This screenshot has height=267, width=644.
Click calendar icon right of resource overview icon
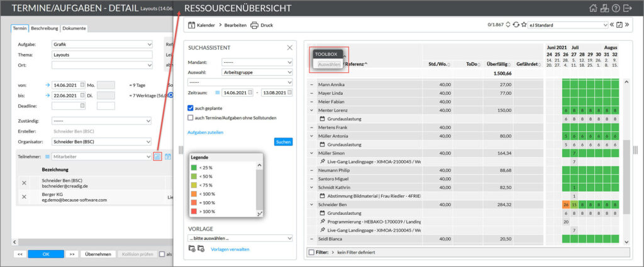tap(167, 156)
